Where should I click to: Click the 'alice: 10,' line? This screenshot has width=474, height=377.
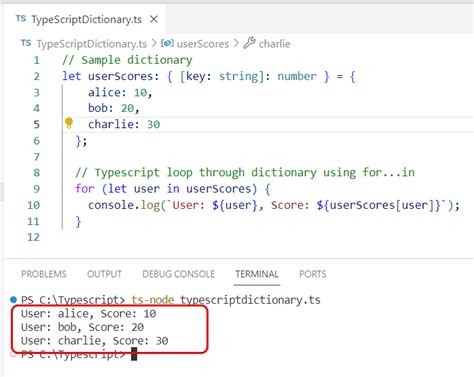(x=120, y=92)
